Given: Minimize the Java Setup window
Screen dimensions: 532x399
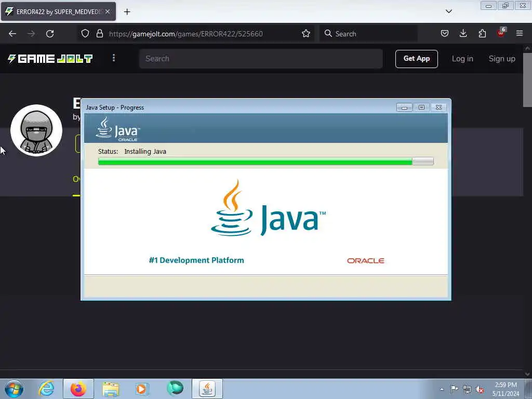Looking at the screenshot, I should [404, 108].
